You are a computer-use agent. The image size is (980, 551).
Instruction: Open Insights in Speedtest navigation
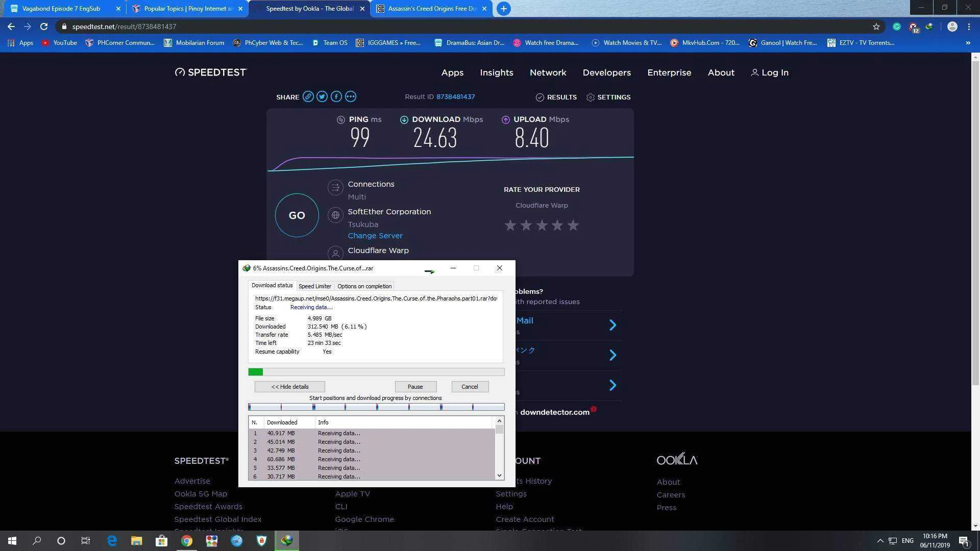(x=497, y=72)
